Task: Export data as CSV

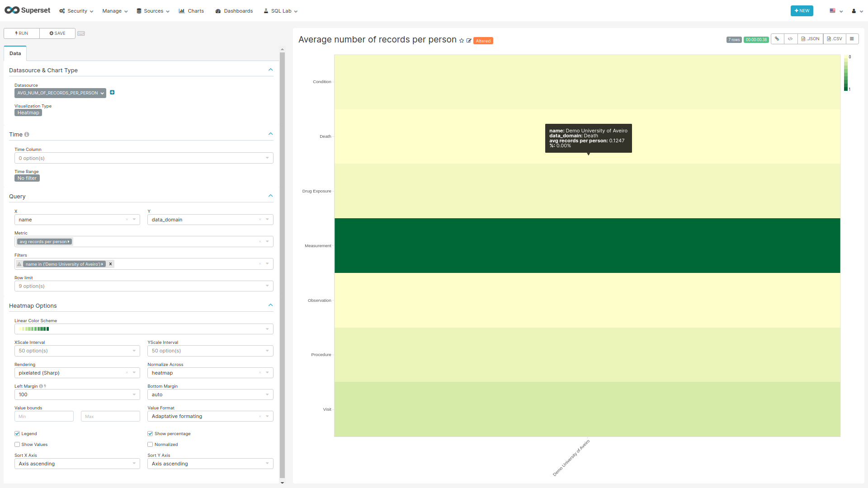Action: [834, 39]
